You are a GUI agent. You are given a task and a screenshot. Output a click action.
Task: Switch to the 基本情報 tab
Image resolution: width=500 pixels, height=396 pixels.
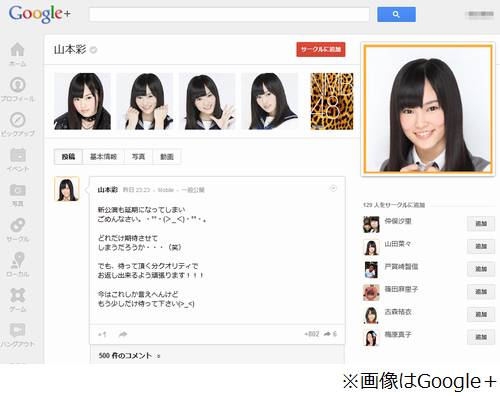click(x=103, y=157)
